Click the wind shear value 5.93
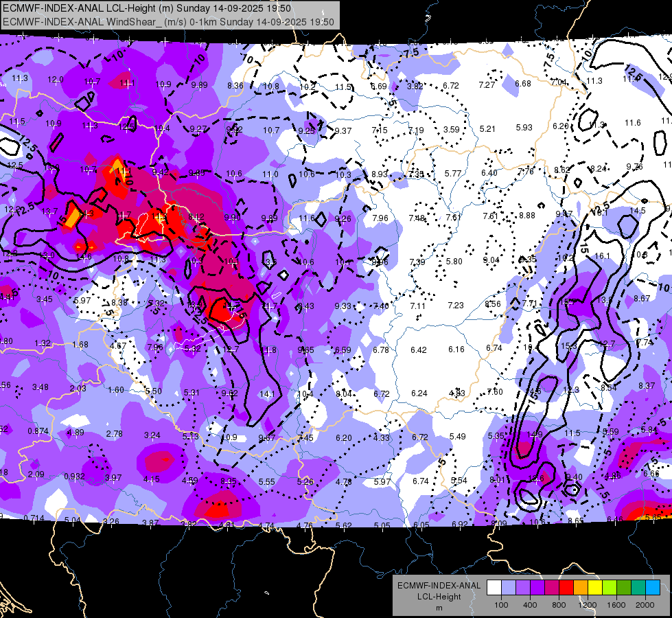 pos(524,127)
